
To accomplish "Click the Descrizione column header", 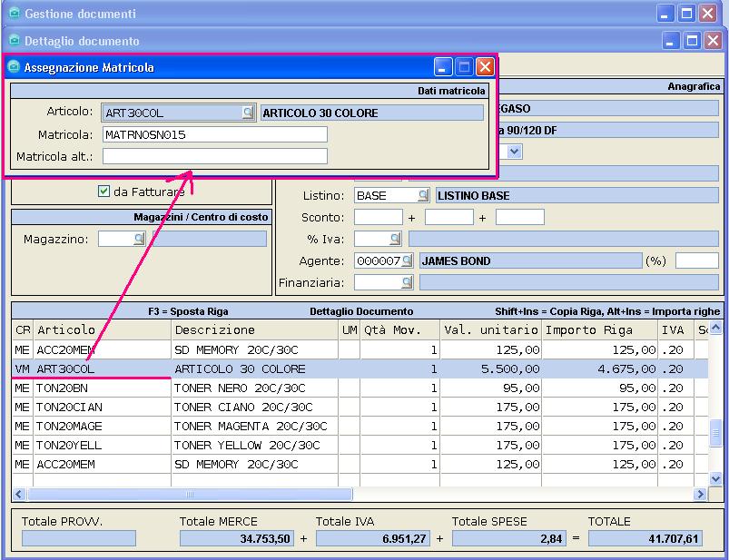I will point(255,330).
